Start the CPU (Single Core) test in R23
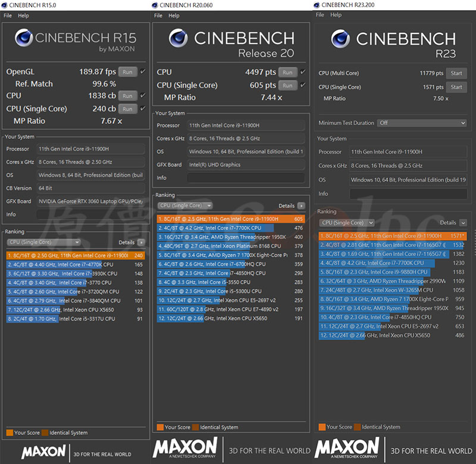The image size is (476, 464). [456, 87]
